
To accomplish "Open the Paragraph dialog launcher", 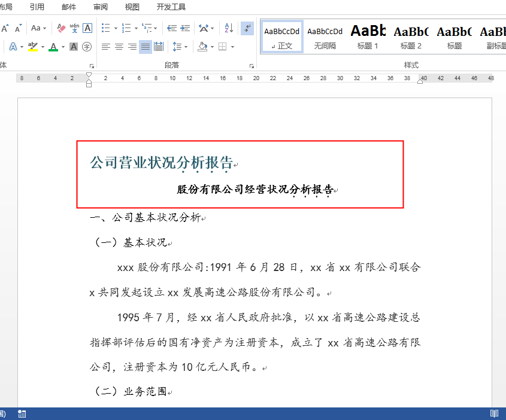I will pos(252,66).
